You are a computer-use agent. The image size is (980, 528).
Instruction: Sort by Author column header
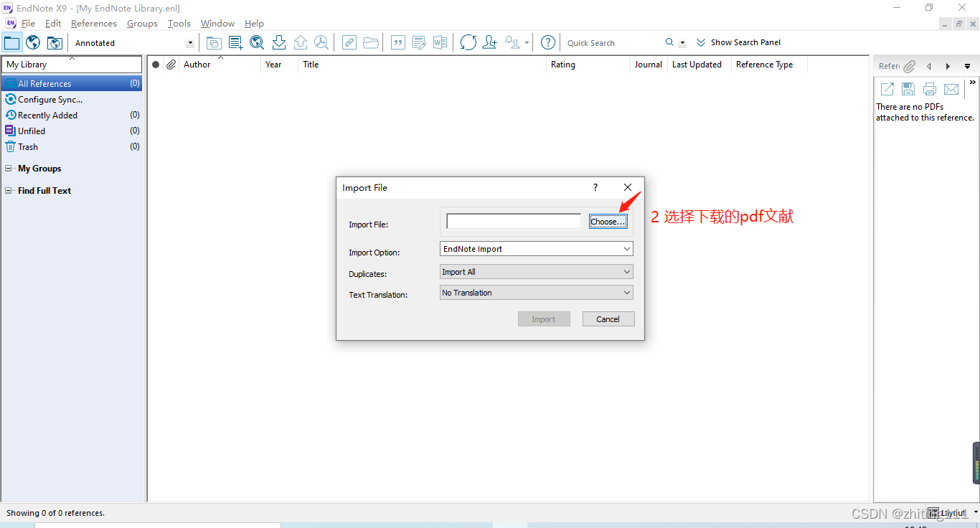pos(220,65)
